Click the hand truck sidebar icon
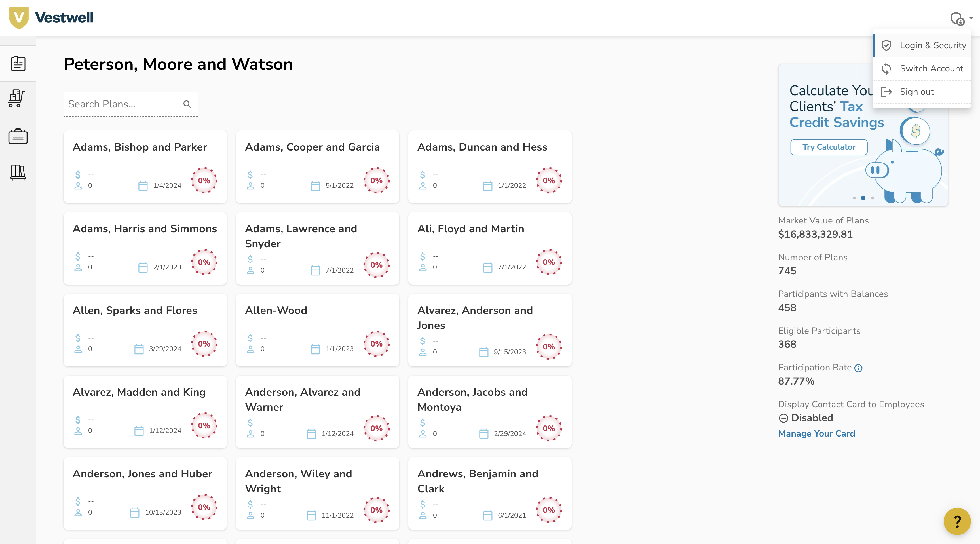Viewport: 980px width, 544px height. tap(17, 98)
